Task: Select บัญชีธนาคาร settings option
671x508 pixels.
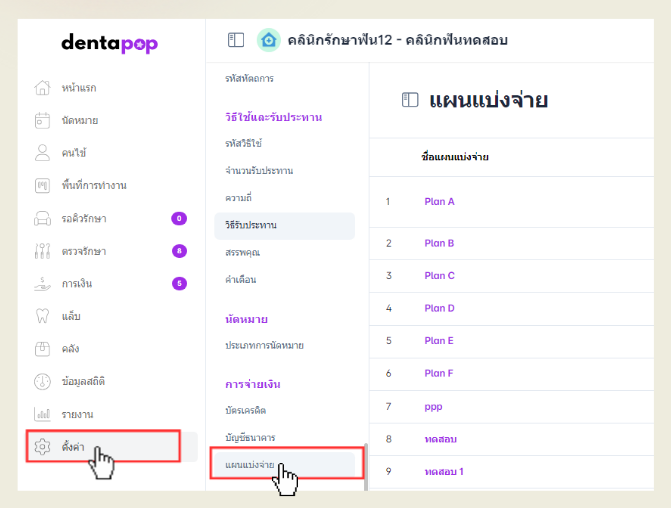Action: click(x=251, y=438)
